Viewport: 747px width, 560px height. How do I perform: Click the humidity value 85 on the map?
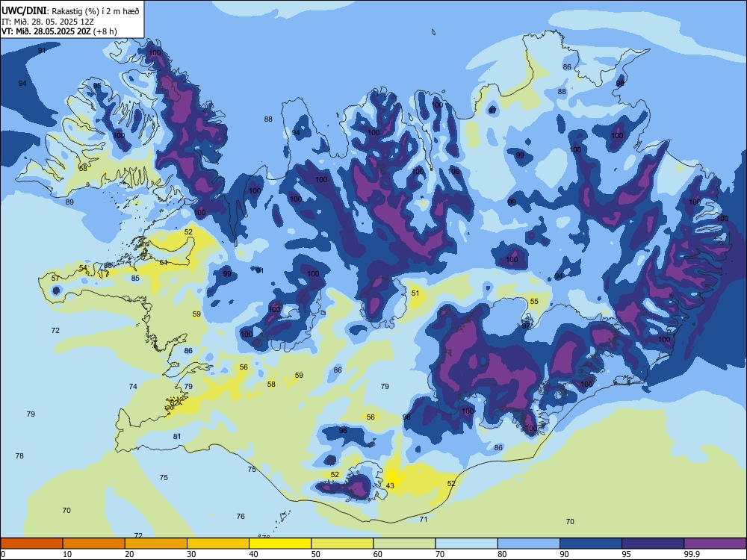[x=135, y=278]
